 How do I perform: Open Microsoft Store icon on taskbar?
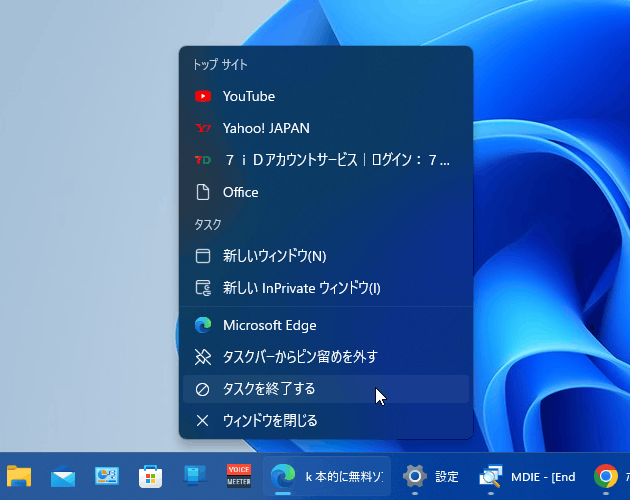[151, 477]
